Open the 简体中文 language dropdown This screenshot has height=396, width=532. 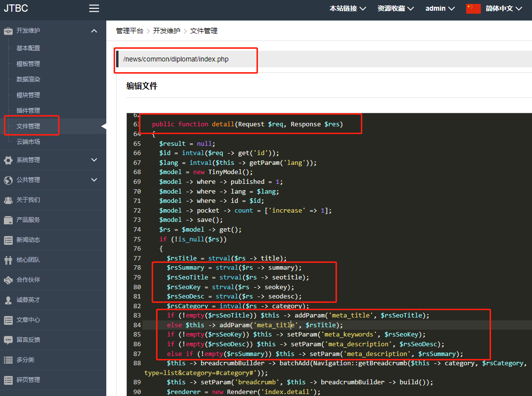[x=504, y=8]
